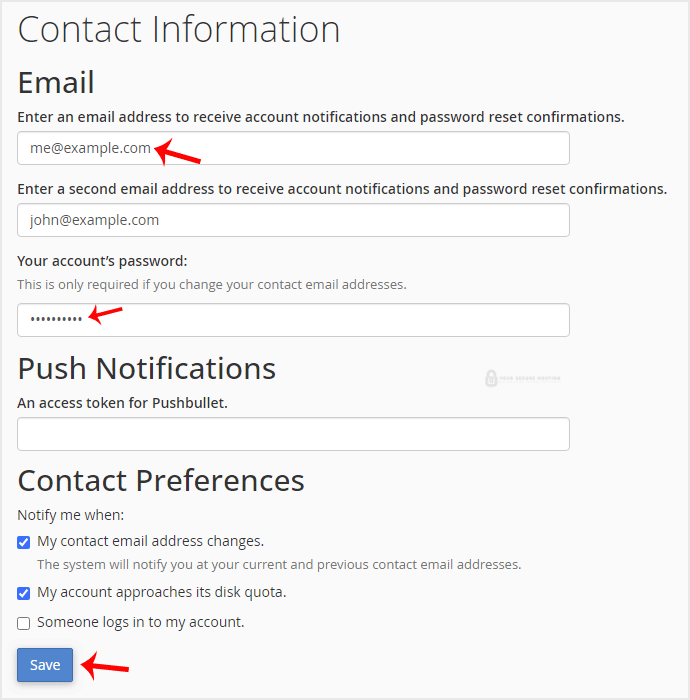Click the padlock watermark logo

(x=491, y=379)
